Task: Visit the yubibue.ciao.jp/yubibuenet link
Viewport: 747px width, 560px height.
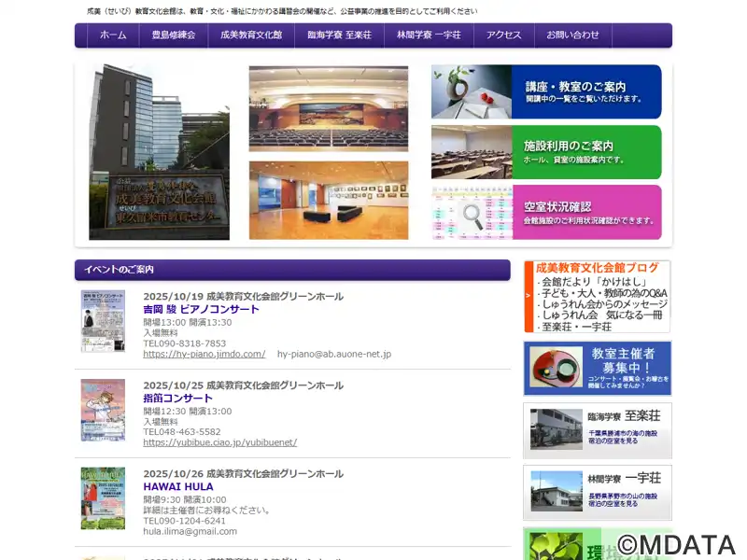Action: (x=219, y=443)
